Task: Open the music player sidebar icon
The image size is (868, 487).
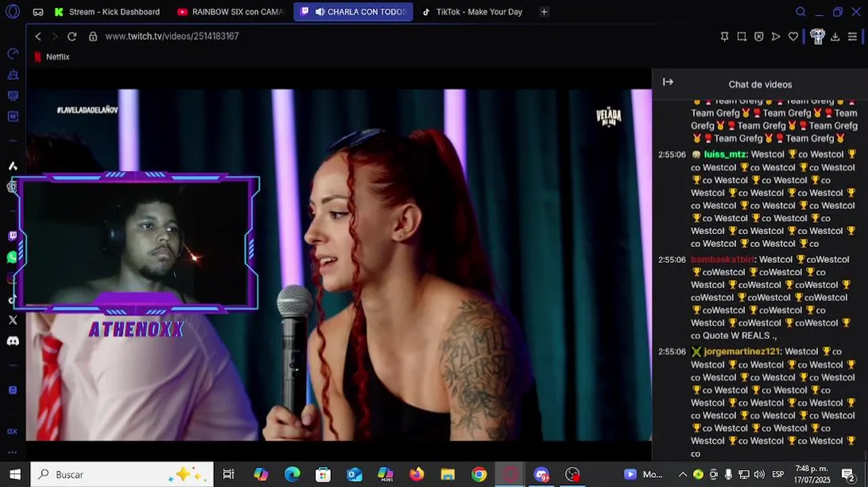Action: tap(13, 390)
